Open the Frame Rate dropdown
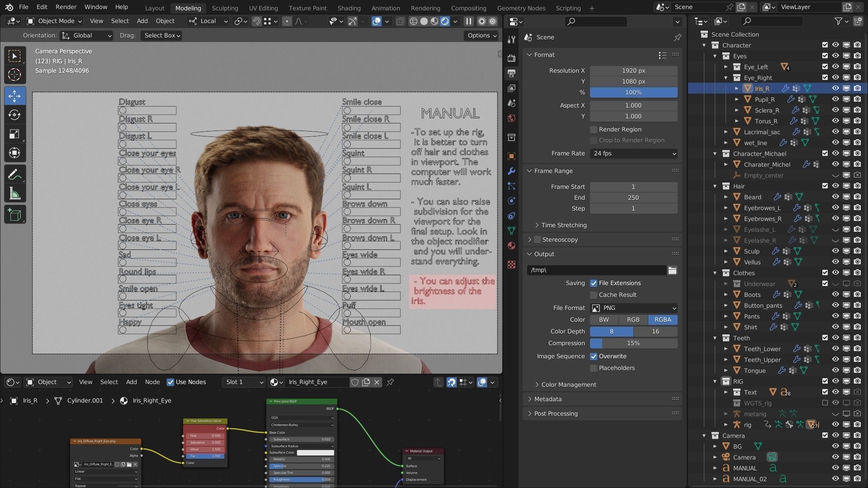The image size is (868, 488). coord(633,154)
